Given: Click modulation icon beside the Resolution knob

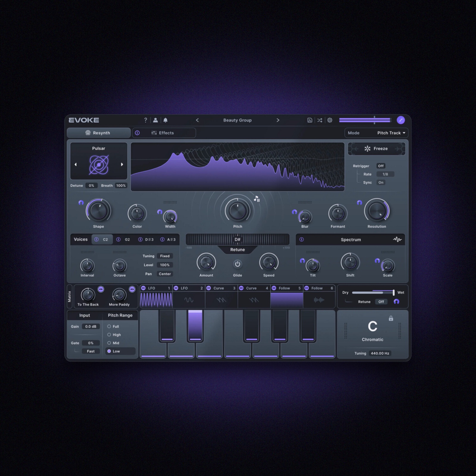Looking at the screenshot, I should (359, 203).
